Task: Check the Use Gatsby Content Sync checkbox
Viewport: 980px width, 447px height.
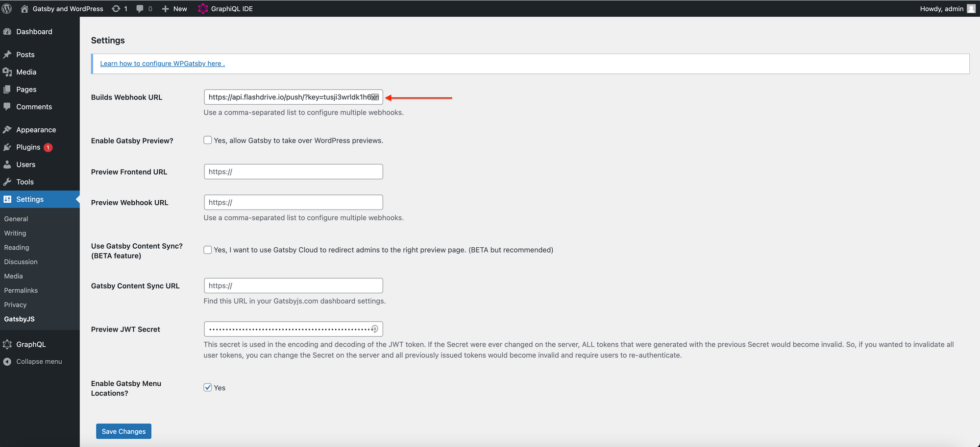Action: click(x=208, y=250)
